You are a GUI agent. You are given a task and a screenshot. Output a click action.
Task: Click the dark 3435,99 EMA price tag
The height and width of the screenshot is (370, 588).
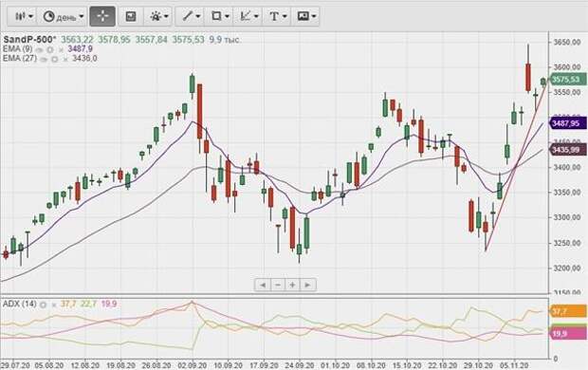(x=567, y=150)
